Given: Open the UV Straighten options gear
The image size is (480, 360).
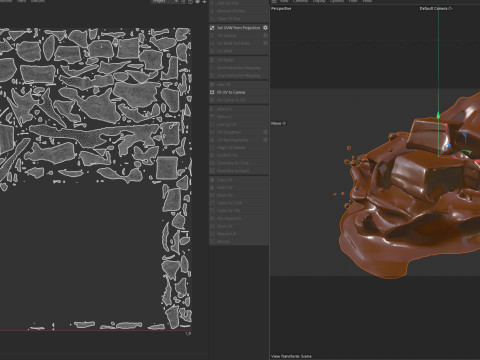Looking at the screenshot, I should tap(265, 132).
